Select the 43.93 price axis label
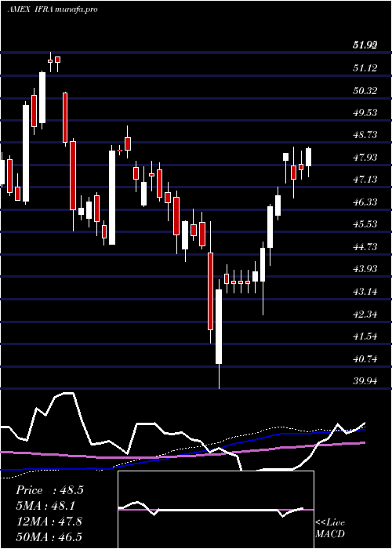Viewport: 392px width, 549px height. [365, 269]
